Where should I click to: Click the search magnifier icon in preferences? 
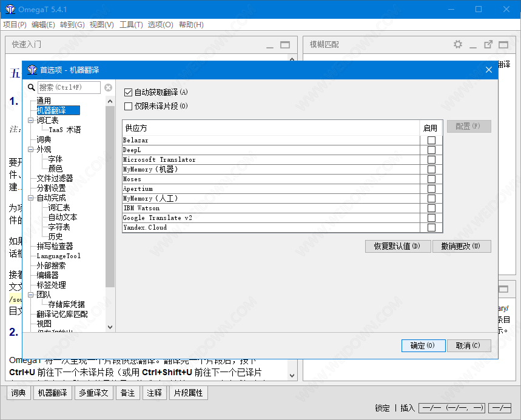(x=31, y=87)
